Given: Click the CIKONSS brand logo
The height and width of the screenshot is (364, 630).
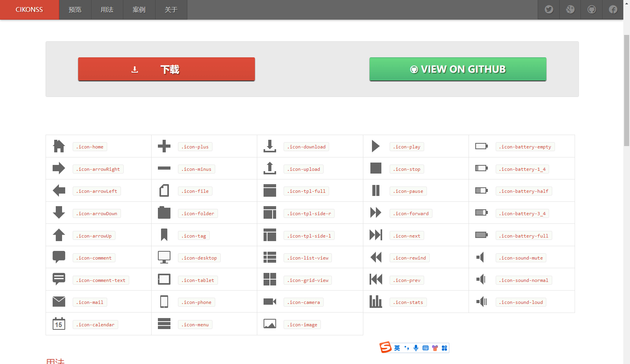Looking at the screenshot, I should 29,9.
